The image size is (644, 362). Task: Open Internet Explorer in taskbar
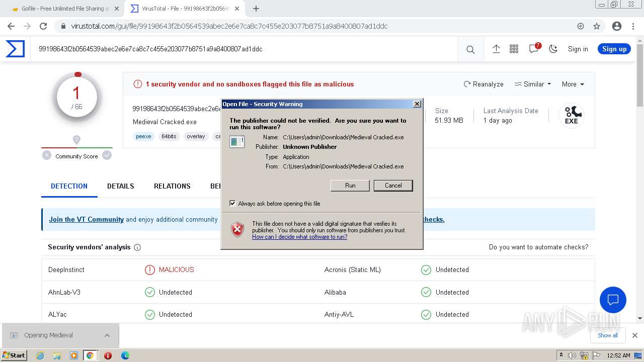pos(40,355)
